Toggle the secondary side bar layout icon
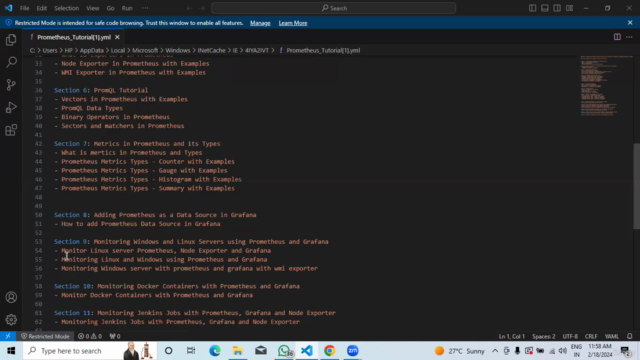 pos(557,8)
